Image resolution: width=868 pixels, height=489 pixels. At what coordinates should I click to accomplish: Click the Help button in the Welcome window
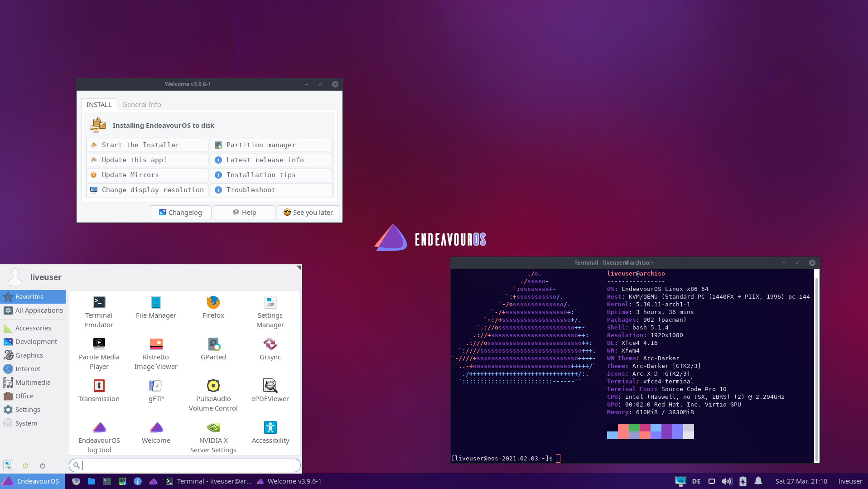[245, 213]
